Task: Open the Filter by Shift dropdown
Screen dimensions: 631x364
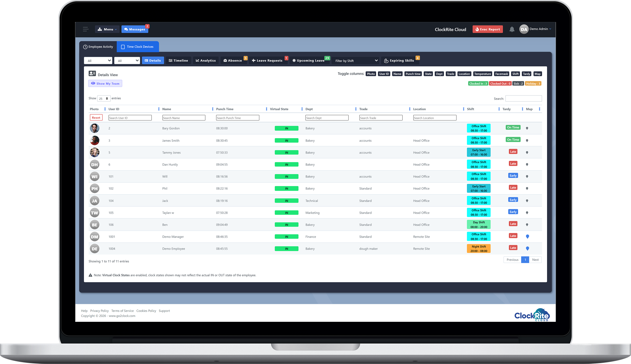Action: coord(356,61)
